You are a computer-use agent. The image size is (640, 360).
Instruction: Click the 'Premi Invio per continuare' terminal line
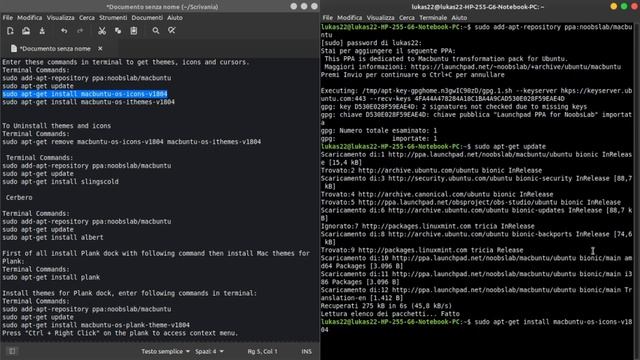[413, 75]
